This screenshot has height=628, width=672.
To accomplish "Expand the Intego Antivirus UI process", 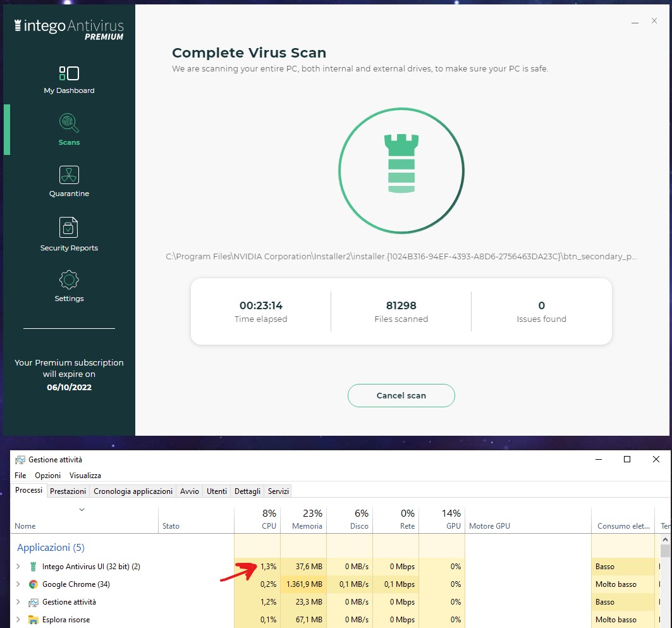I will [x=18, y=567].
